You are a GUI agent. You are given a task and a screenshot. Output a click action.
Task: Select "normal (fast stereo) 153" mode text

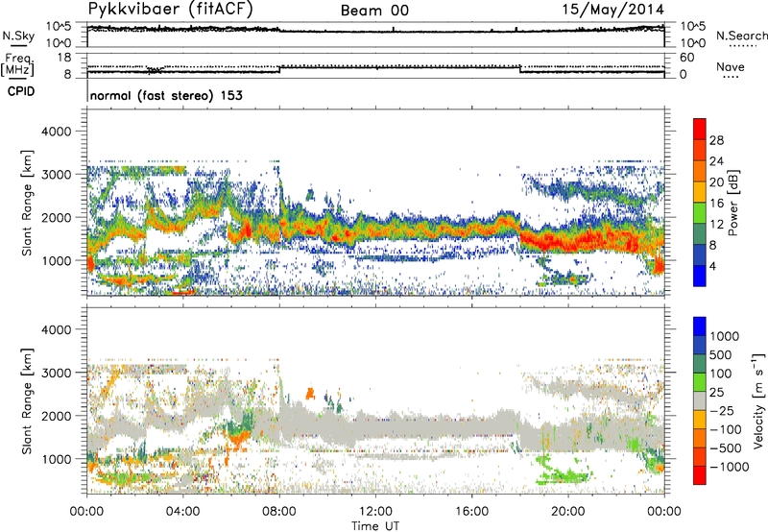166,95
